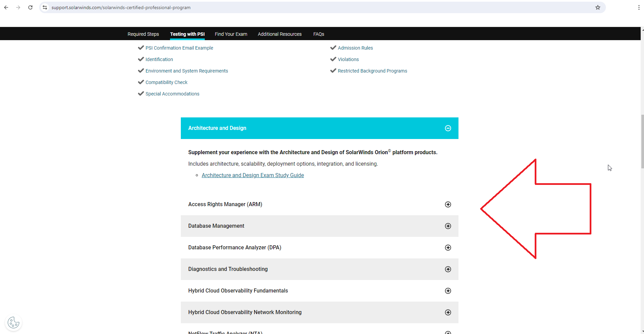The width and height of the screenshot is (644, 334).
Task: Open PSI Confirmation Email Example link
Action: pos(179,48)
